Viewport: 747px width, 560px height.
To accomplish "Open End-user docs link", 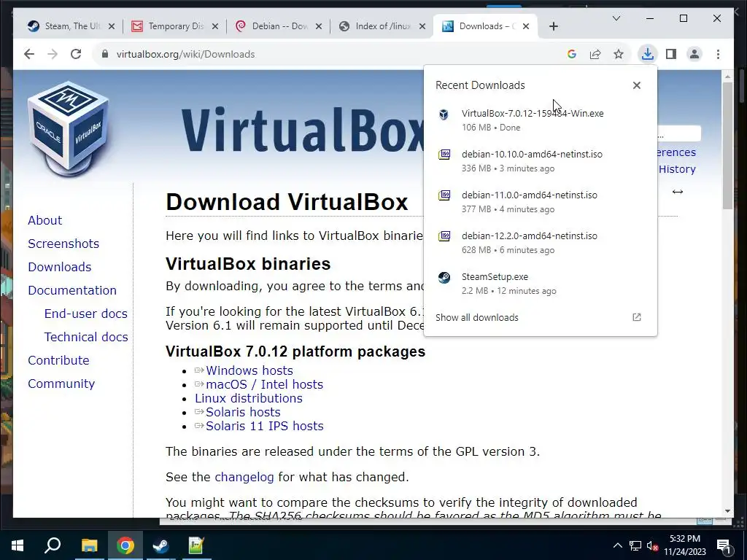I will pos(86,314).
